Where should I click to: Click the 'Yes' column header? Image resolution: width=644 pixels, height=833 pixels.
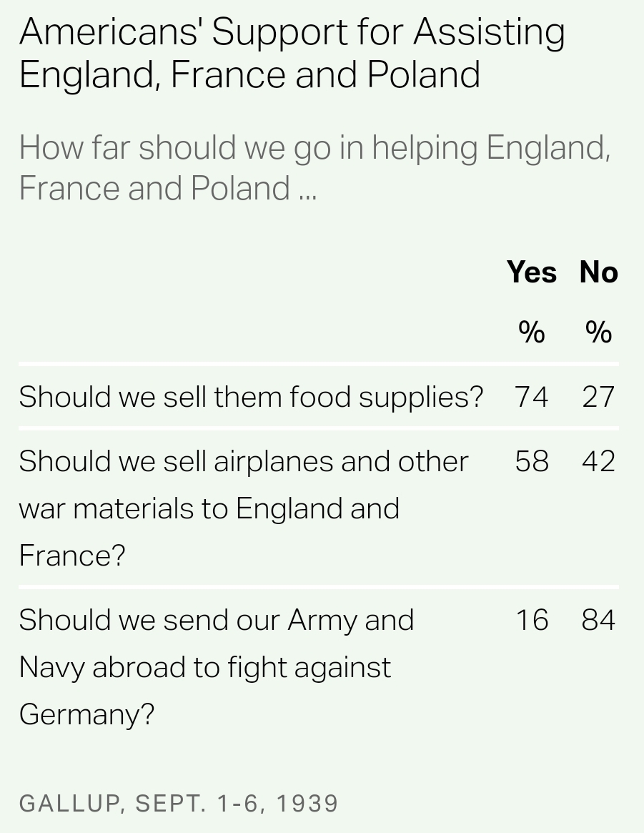[531, 272]
